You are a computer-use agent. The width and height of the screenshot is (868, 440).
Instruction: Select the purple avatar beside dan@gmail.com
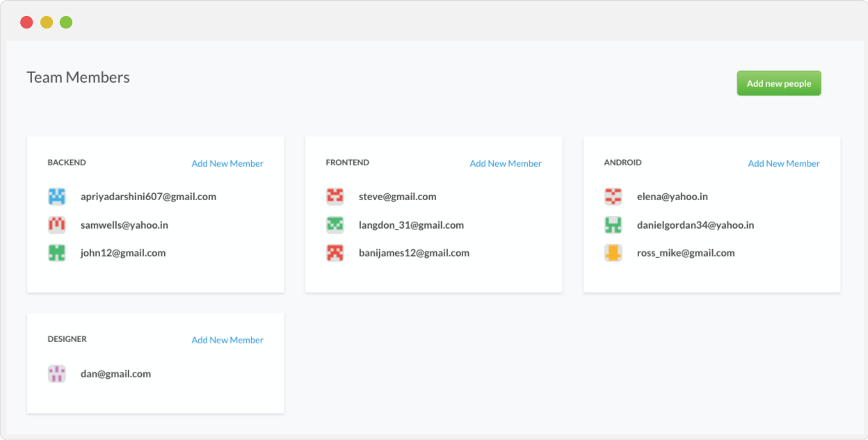(x=56, y=374)
